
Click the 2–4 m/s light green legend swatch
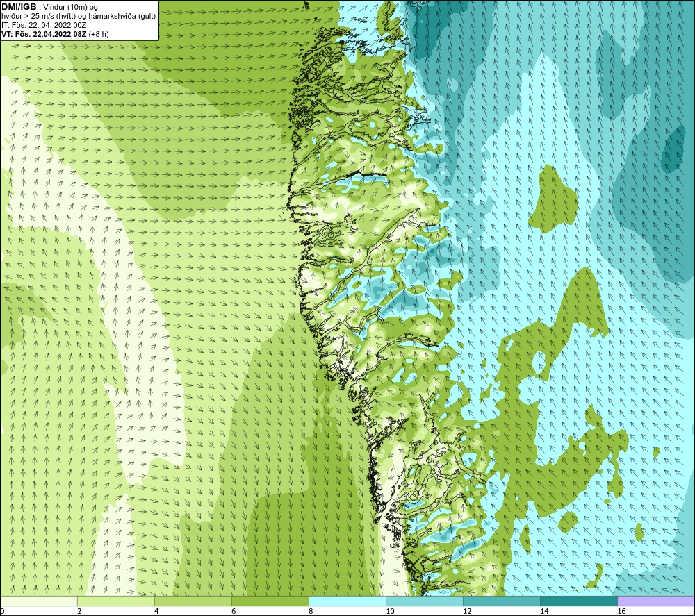coord(116,601)
